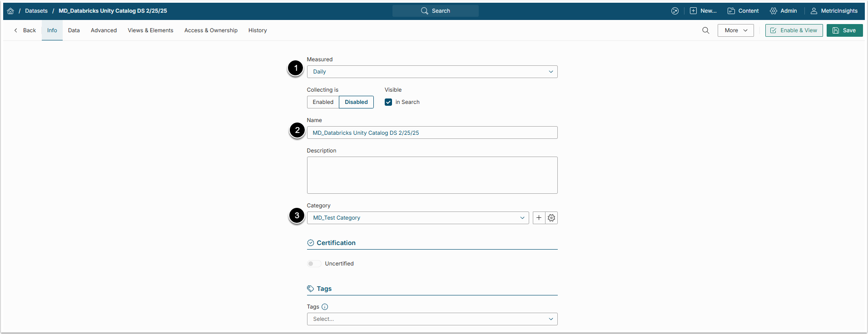Viewport: 868px width, 334px height.
Task: Set Collecting to Enabled
Action: [x=323, y=102]
